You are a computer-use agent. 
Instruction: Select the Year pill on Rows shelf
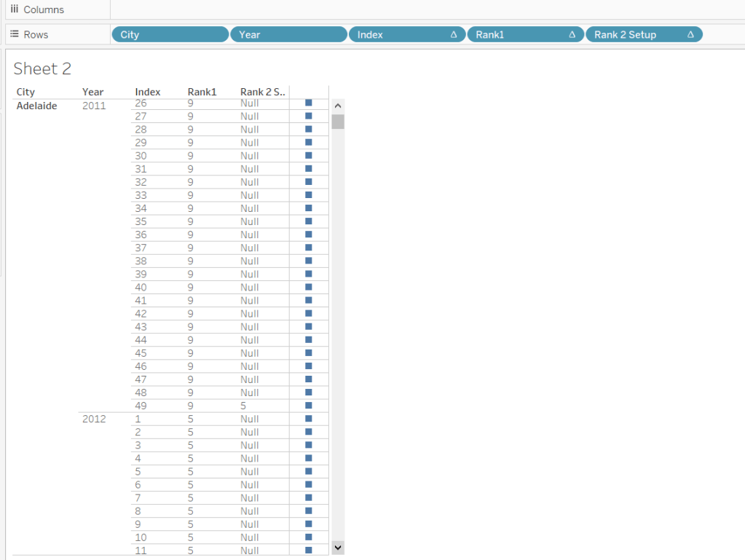point(288,34)
